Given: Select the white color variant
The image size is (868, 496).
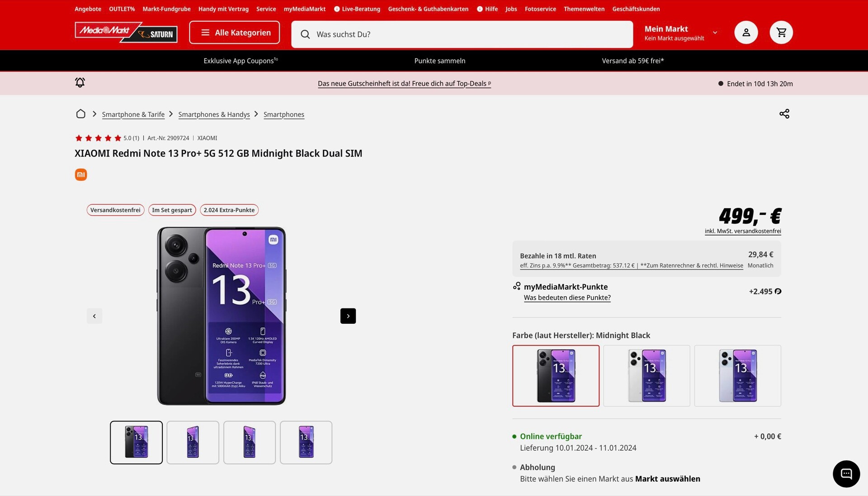Looking at the screenshot, I should click(646, 376).
